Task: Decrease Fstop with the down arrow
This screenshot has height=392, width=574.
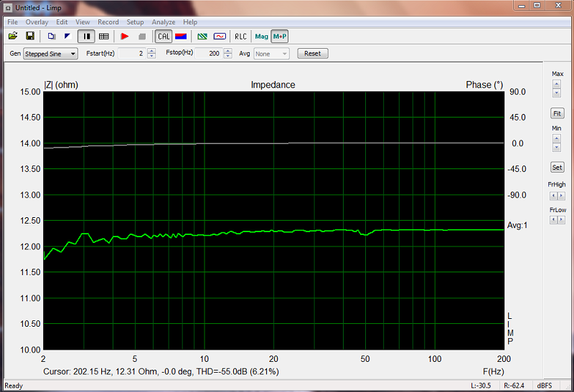Action: tap(227, 56)
